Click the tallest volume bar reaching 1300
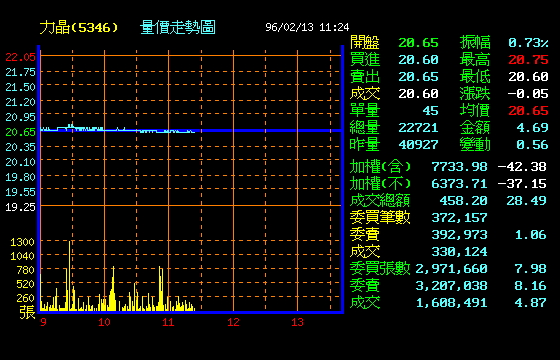The height and width of the screenshot is (360, 560). tap(70, 275)
